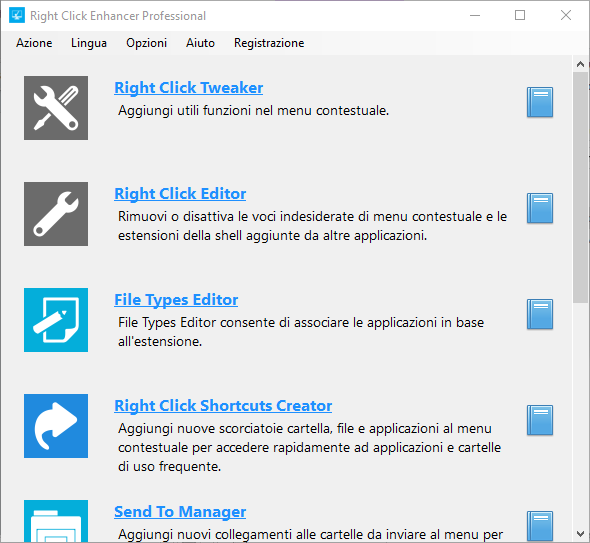Launch the File Types Editor link
This screenshot has width=590, height=543.
(176, 300)
